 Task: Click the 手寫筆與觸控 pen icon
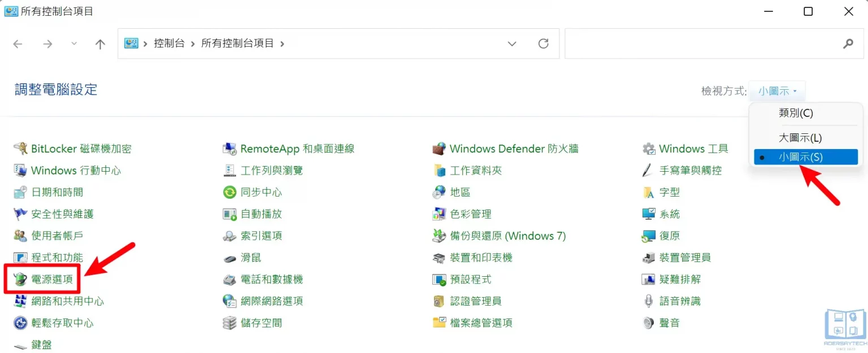[649, 171]
